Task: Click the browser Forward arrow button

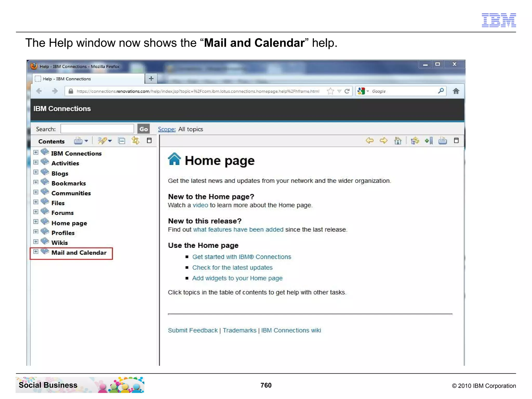Action: click(55, 91)
